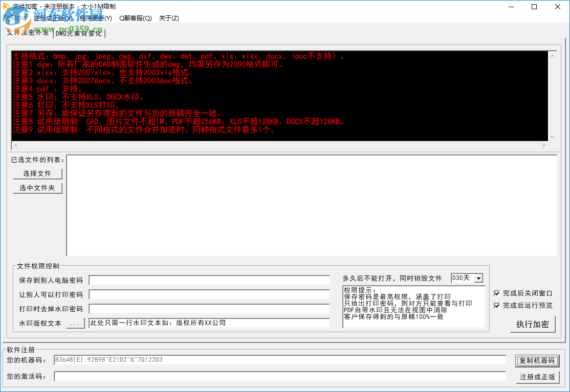Click the 权限提示 text box
Viewport: 570px width, 392px height.
click(x=414, y=307)
